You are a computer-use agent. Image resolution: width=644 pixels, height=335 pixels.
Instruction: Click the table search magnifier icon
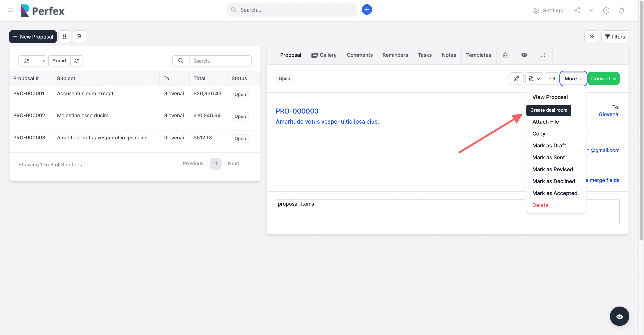(x=181, y=61)
